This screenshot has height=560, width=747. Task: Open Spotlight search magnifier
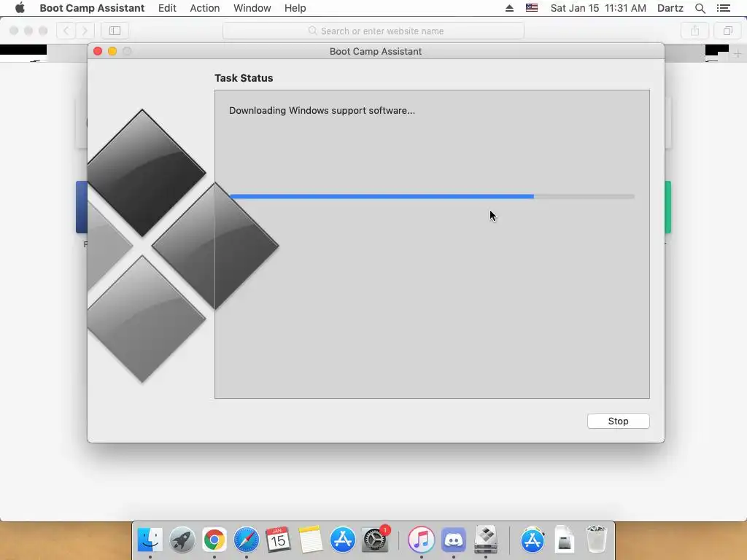pos(700,8)
